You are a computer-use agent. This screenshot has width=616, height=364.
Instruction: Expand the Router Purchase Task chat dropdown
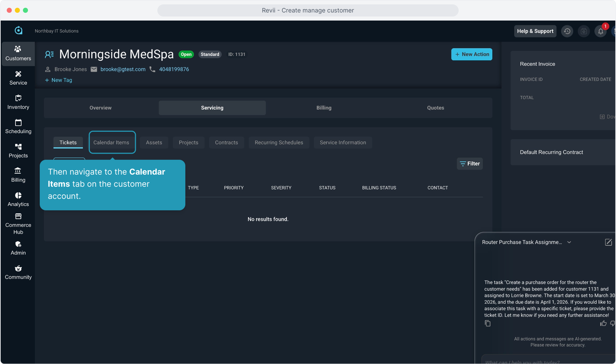point(569,242)
